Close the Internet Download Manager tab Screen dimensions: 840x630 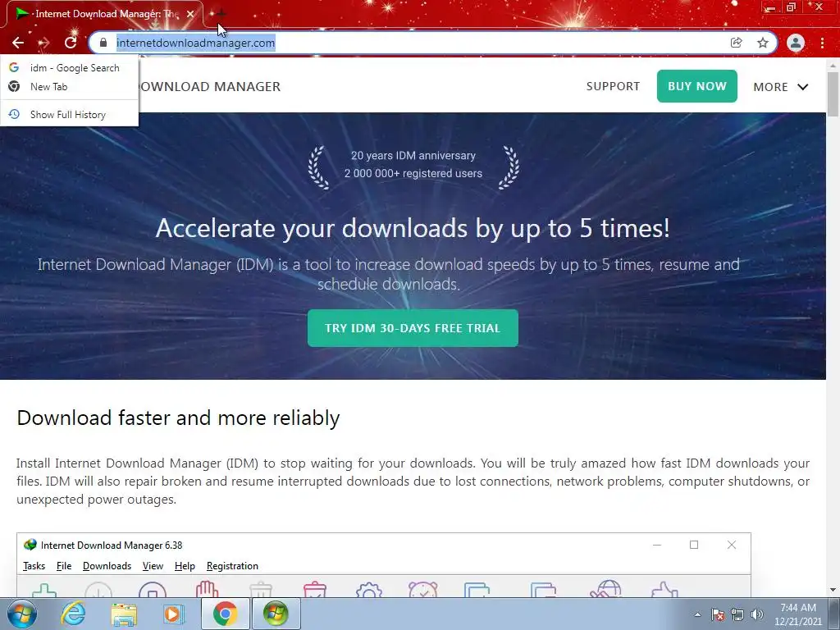[x=189, y=14]
